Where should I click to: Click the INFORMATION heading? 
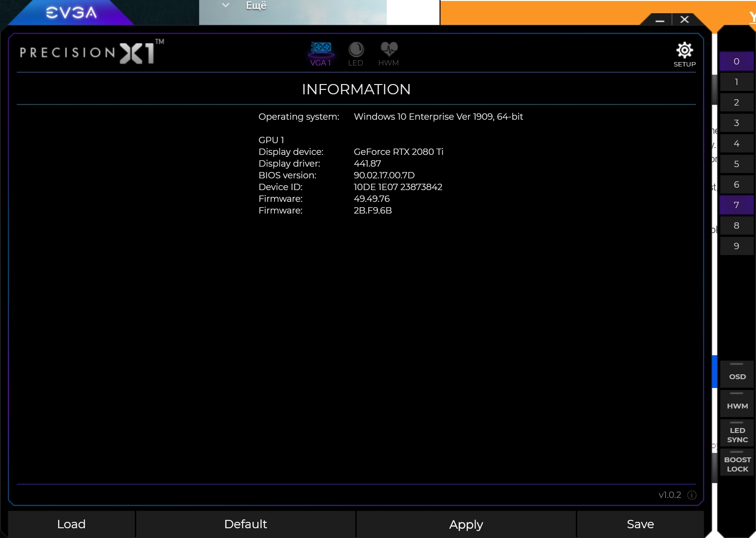(x=356, y=89)
